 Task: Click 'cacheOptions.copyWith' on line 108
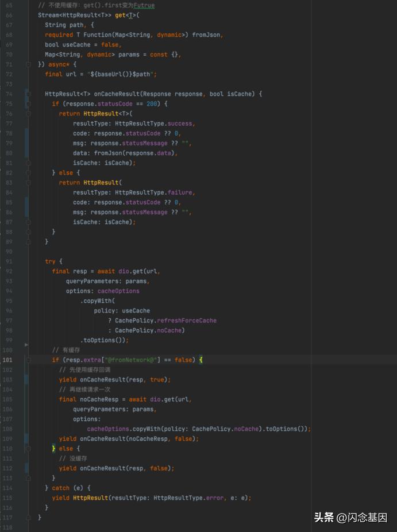[x=124, y=429]
